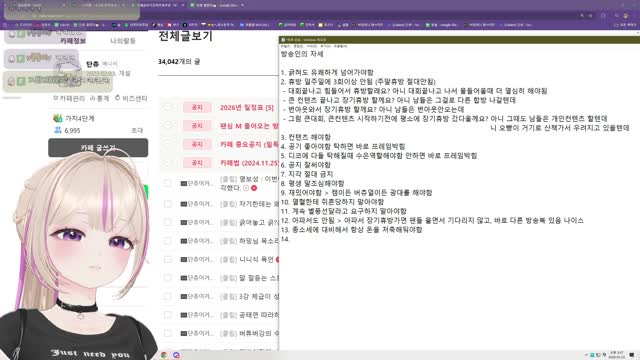Click the icon beside 비즈센터

118,98
